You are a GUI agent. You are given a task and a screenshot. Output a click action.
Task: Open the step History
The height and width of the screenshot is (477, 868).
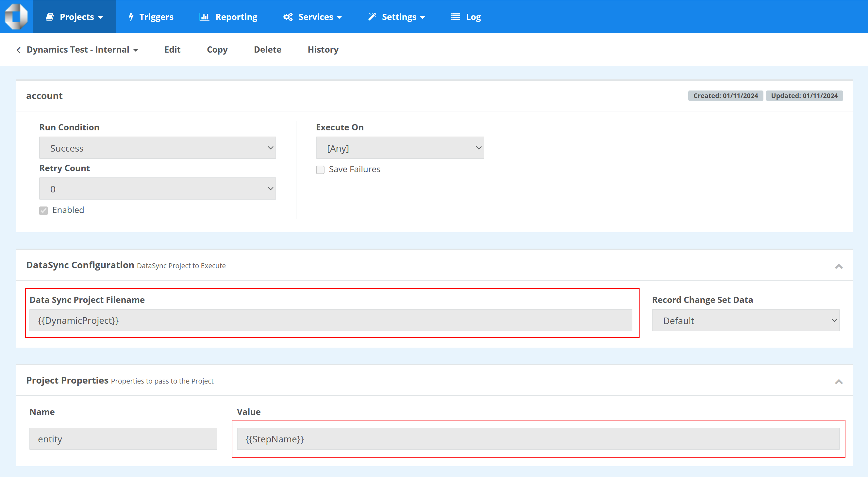(x=323, y=50)
